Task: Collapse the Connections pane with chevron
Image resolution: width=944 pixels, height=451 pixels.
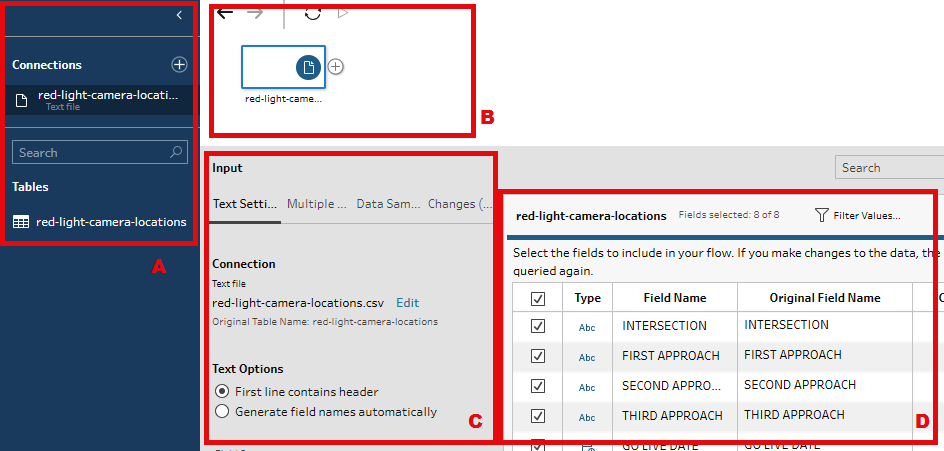Action: click(x=179, y=16)
